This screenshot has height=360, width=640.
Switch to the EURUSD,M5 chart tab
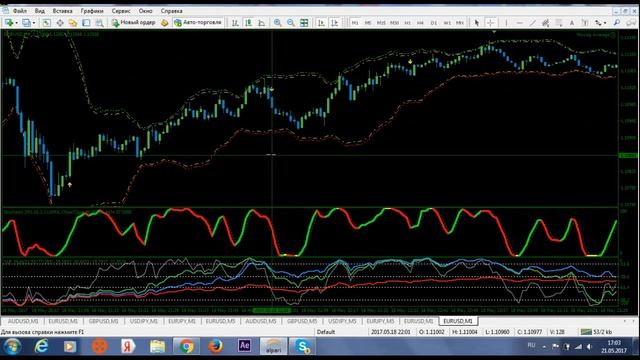click(x=220, y=322)
